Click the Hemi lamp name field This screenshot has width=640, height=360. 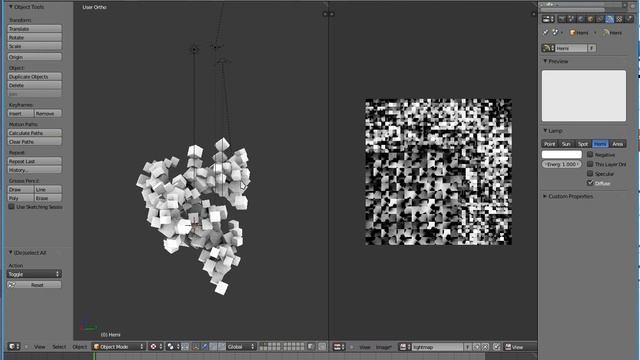pyautogui.click(x=571, y=48)
